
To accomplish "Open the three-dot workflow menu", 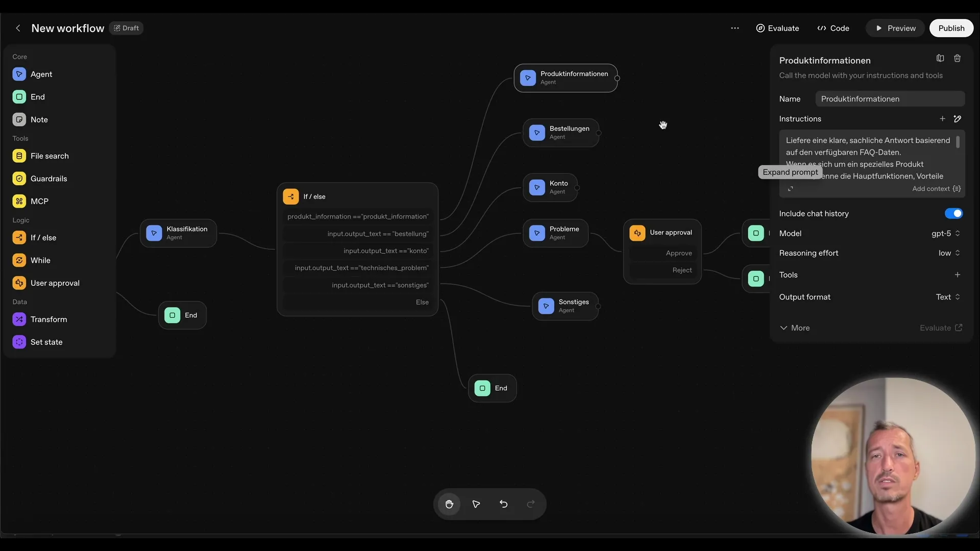I will 735,28.
